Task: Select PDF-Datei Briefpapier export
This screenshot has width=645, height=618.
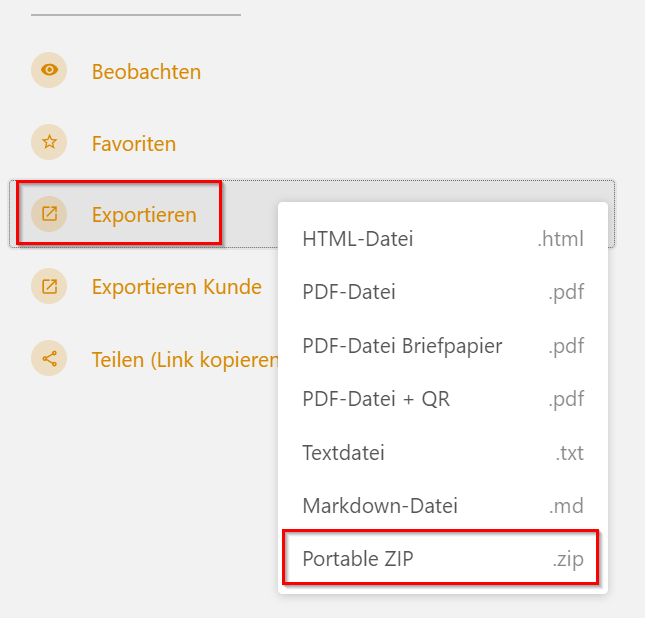Action: (x=443, y=345)
